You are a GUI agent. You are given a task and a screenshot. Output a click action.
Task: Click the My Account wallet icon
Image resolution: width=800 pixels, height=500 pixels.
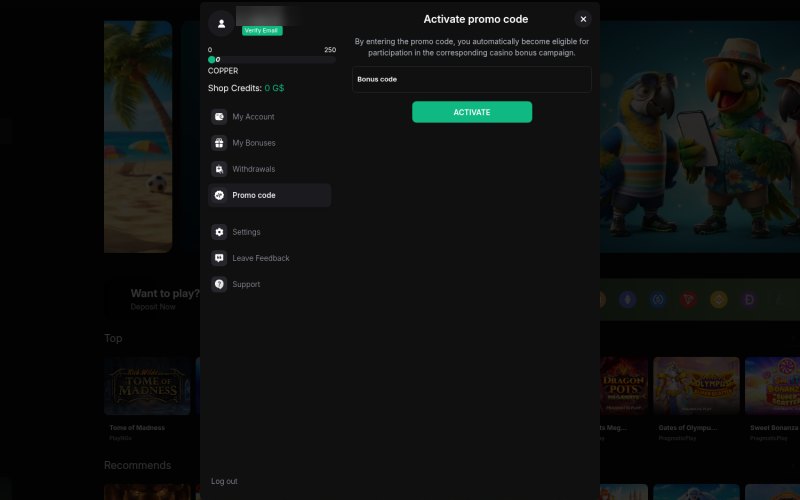pyautogui.click(x=219, y=117)
